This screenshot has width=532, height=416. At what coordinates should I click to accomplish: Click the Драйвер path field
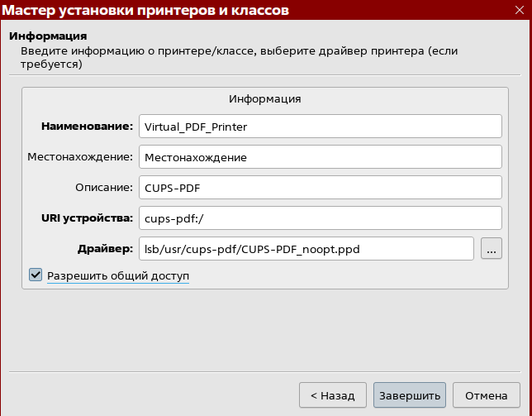[x=306, y=249]
